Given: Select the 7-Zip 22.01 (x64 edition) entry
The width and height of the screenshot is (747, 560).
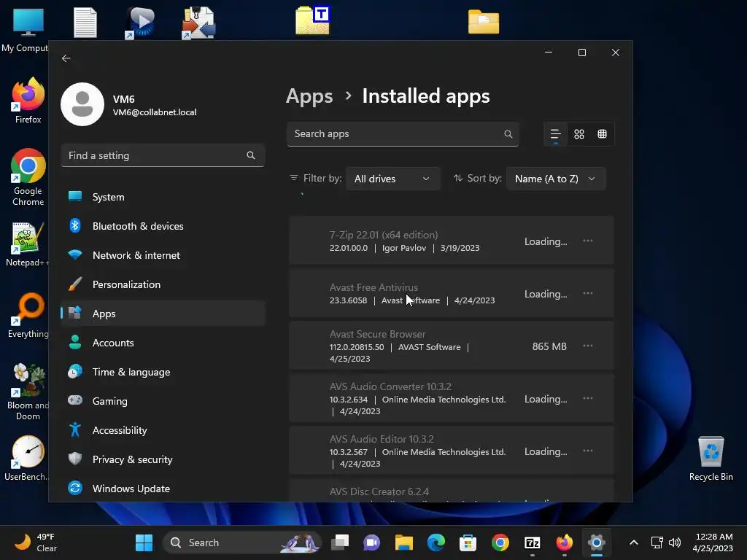Looking at the screenshot, I should click(451, 241).
